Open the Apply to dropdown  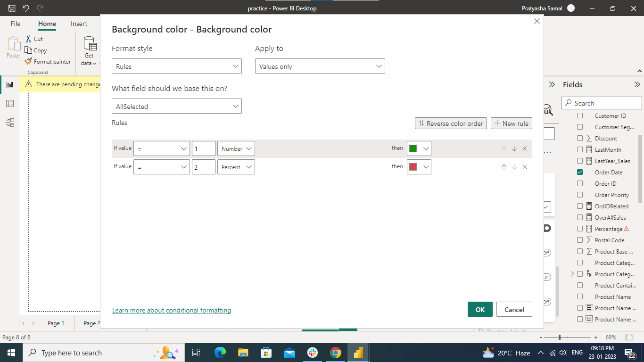pyautogui.click(x=320, y=66)
